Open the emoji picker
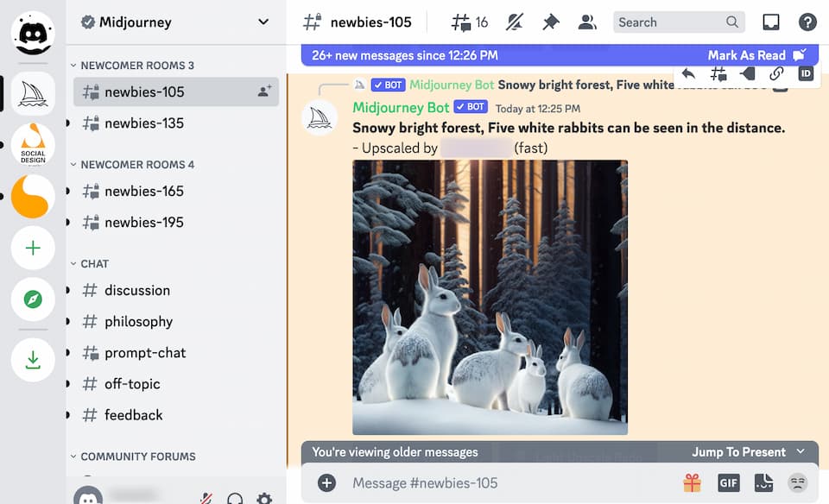Image resolution: width=829 pixels, height=504 pixels. tap(797, 483)
